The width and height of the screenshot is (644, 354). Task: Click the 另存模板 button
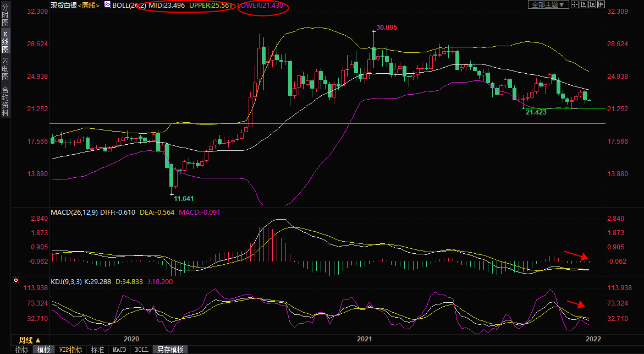169,350
